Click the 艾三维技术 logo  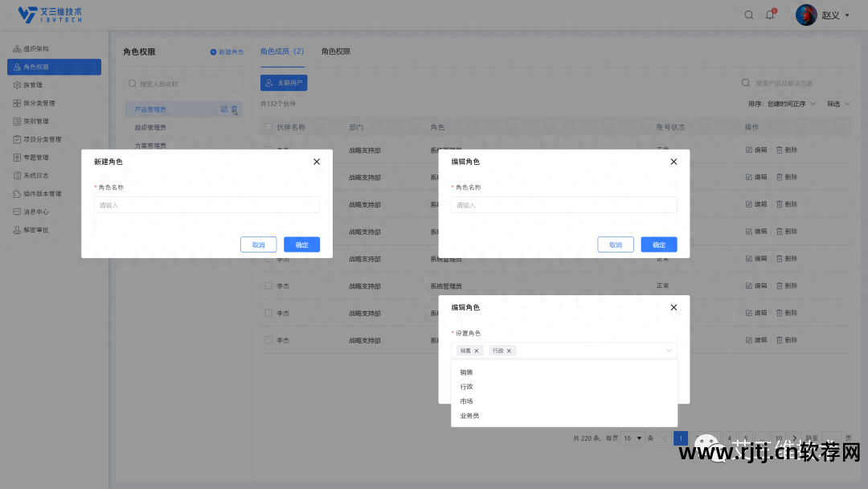click(x=50, y=15)
